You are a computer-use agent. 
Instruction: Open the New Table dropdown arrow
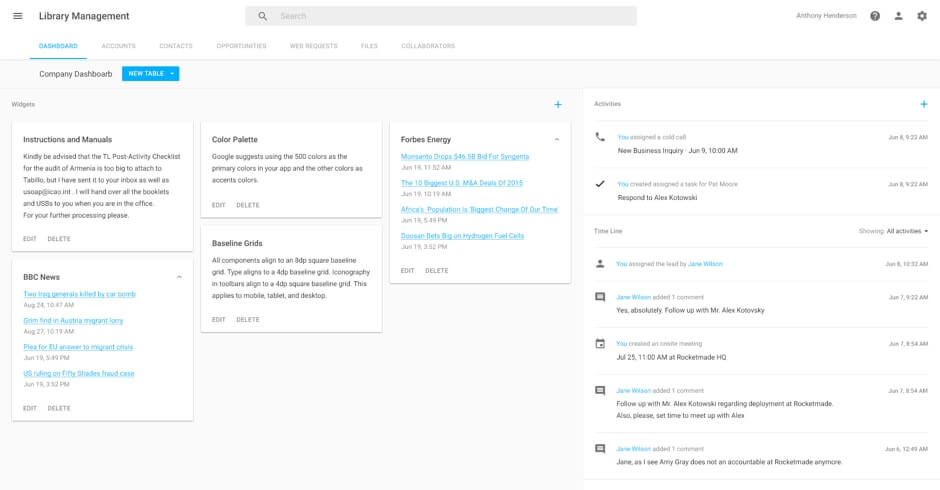click(x=172, y=74)
